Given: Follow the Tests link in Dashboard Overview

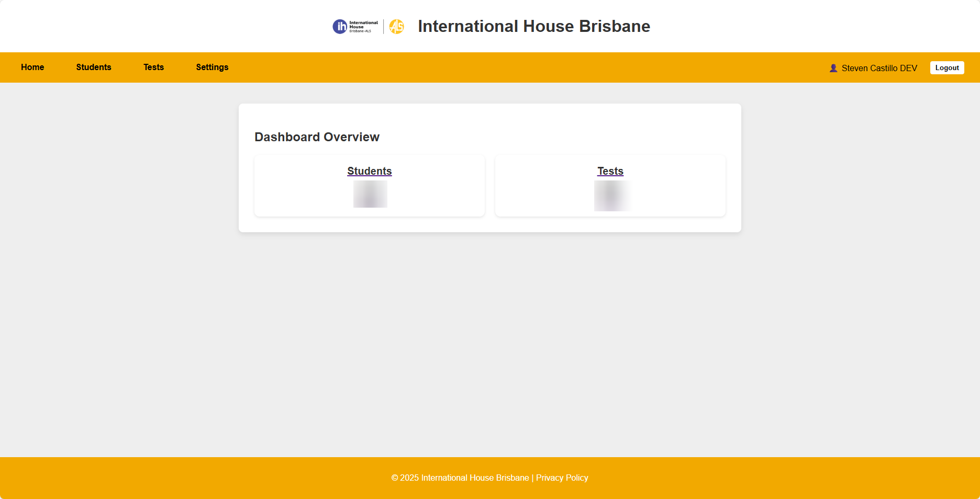Looking at the screenshot, I should click(610, 171).
